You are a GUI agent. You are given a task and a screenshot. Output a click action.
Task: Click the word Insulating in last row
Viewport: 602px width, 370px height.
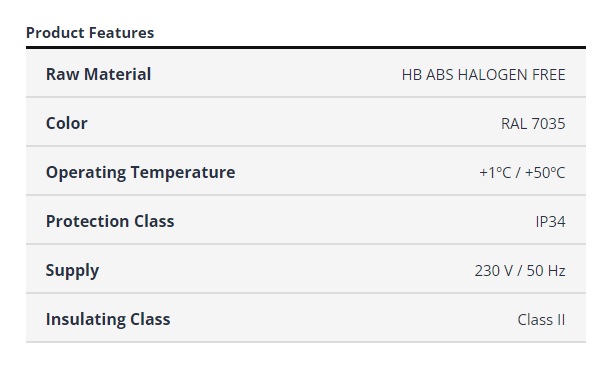click(x=86, y=320)
